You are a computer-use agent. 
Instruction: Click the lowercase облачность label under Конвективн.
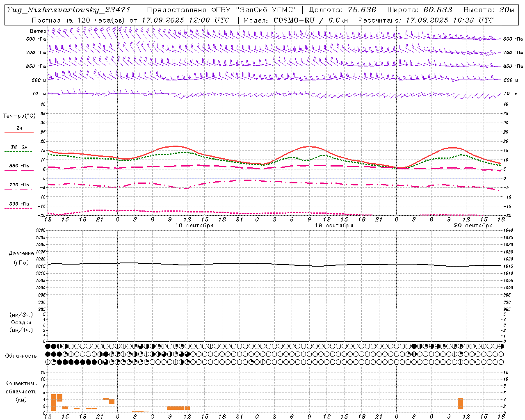(21, 392)
